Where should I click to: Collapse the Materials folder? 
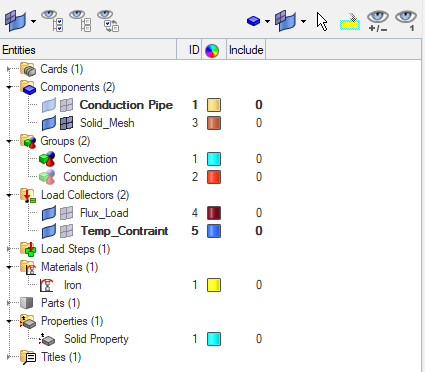[x=9, y=267]
